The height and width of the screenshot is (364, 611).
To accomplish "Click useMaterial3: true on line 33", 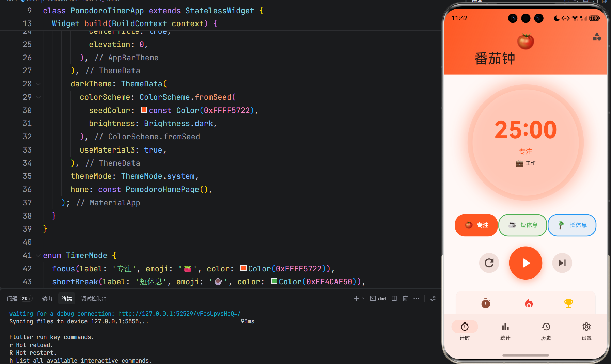I will tap(121, 150).
